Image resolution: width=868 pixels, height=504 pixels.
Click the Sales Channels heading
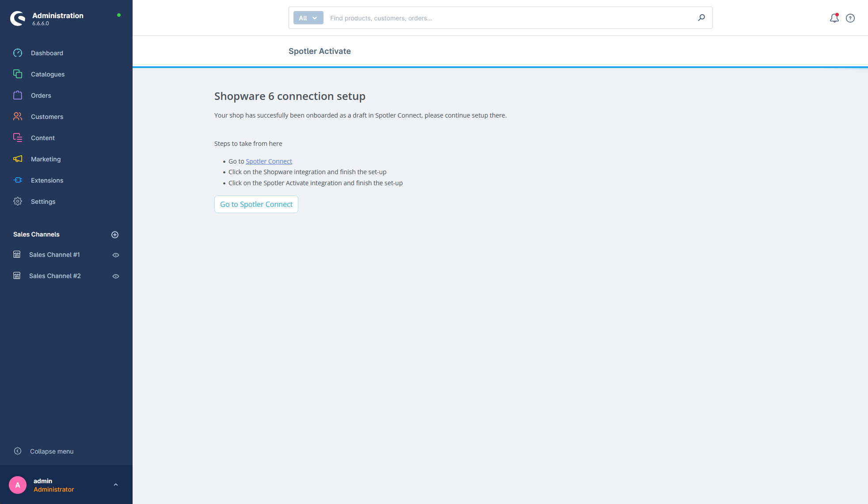point(36,234)
